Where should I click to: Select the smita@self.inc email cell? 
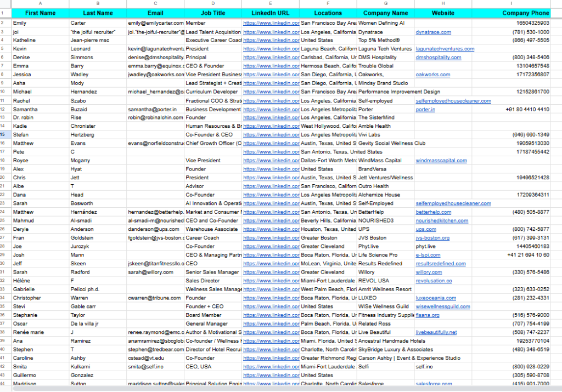click(x=155, y=367)
